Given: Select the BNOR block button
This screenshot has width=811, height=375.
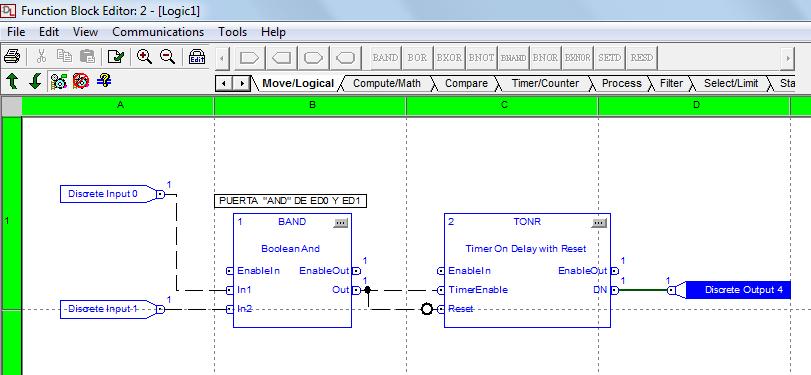Looking at the screenshot, I should pos(545,58).
